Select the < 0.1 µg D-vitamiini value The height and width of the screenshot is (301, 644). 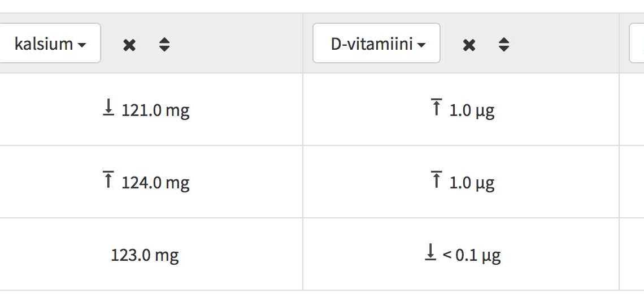point(472,255)
